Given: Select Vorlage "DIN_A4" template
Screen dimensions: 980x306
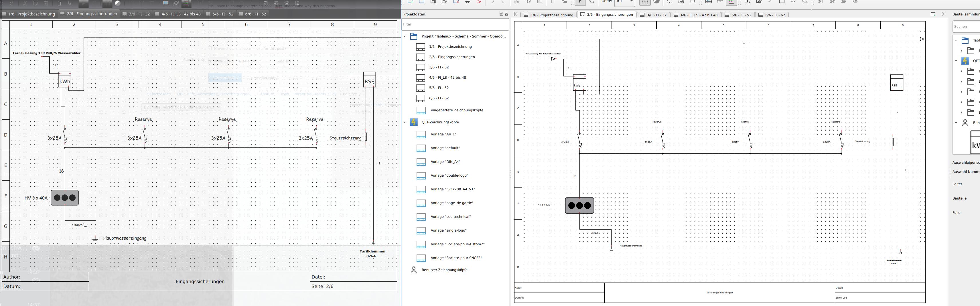Looking at the screenshot, I should tap(445, 162).
